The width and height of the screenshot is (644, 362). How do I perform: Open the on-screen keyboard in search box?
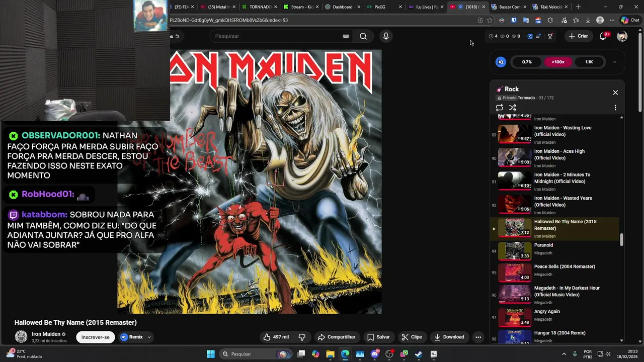pos(346,36)
